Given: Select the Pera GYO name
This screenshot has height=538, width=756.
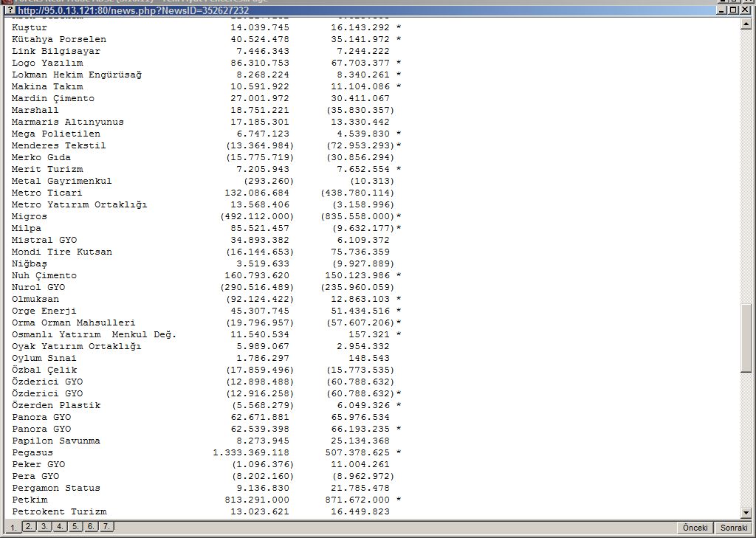Looking at the screenshot, I should tap(35, 476).
